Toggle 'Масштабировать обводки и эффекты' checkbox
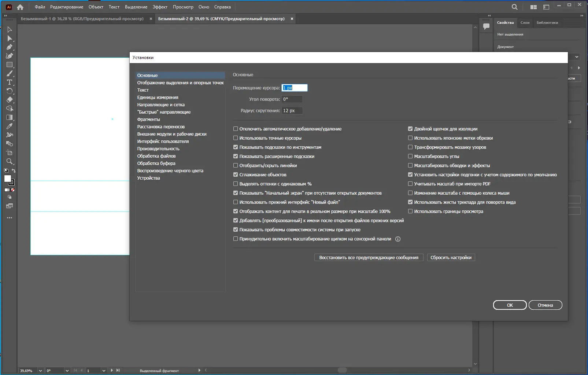Viewport: 588px width, 375px height. pyautogui.click(x=410, y=166)
